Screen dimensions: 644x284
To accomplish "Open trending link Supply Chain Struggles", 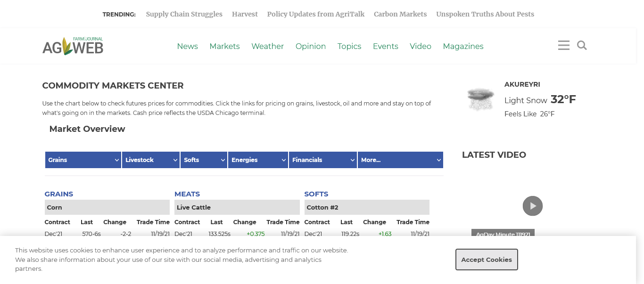I will coord(184,14).
